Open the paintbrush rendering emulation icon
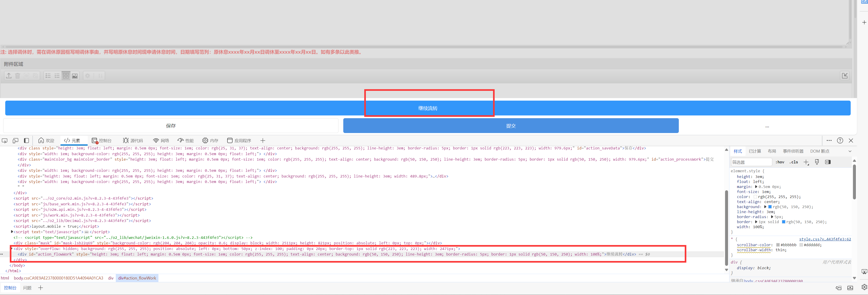The width and height of the screenshot is (868, 295). click(817, 162)
